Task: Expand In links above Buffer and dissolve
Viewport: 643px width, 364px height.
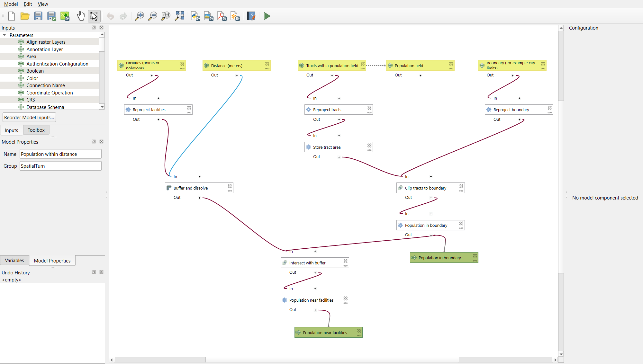Action: [x=199, y=177]
